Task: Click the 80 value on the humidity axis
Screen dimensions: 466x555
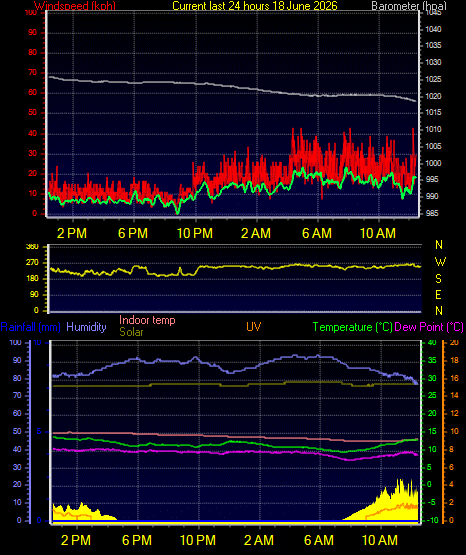Action: coord(17,378)
